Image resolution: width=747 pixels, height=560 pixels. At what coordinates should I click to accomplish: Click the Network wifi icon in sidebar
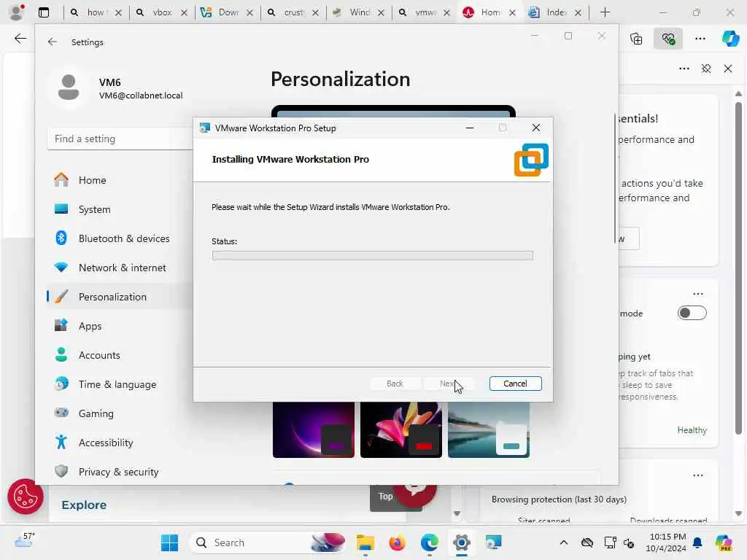pyautogui.click(x=61, y=267)
